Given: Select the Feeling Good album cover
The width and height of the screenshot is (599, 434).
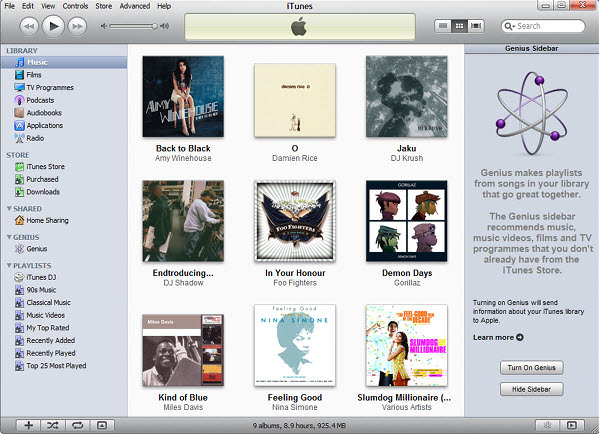Looking at the screenshot, I should pos(295,345).
